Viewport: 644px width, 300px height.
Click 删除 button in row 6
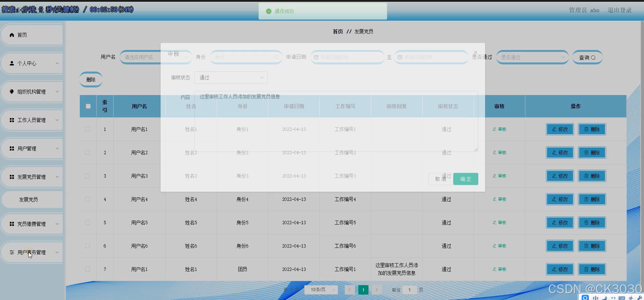(592, 246)
